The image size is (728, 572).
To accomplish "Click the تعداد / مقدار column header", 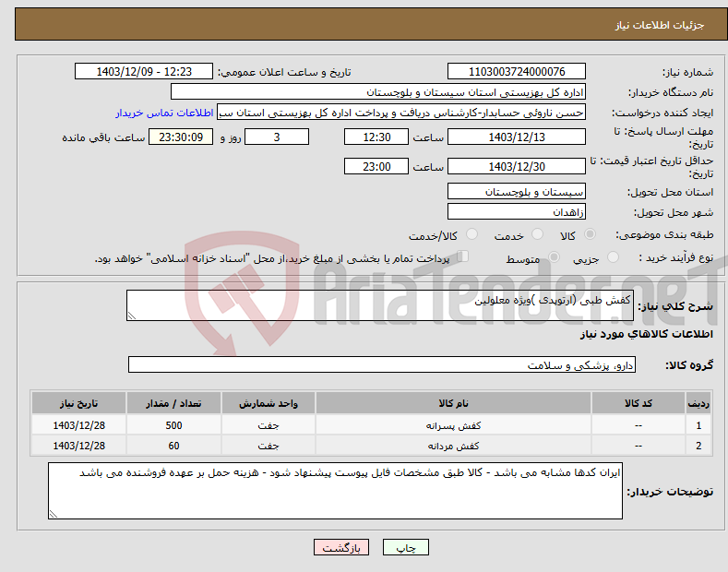I will click(x=173, y=403).
